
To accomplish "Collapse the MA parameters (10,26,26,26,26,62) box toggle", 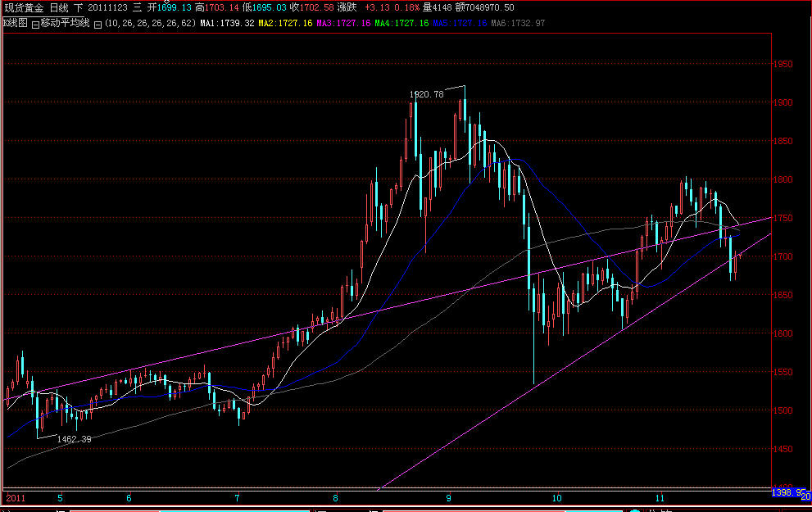I will tap(98, 24).
